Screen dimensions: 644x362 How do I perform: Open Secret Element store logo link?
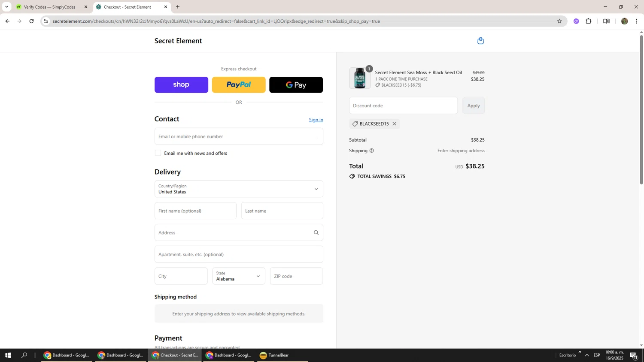[178, 41]
